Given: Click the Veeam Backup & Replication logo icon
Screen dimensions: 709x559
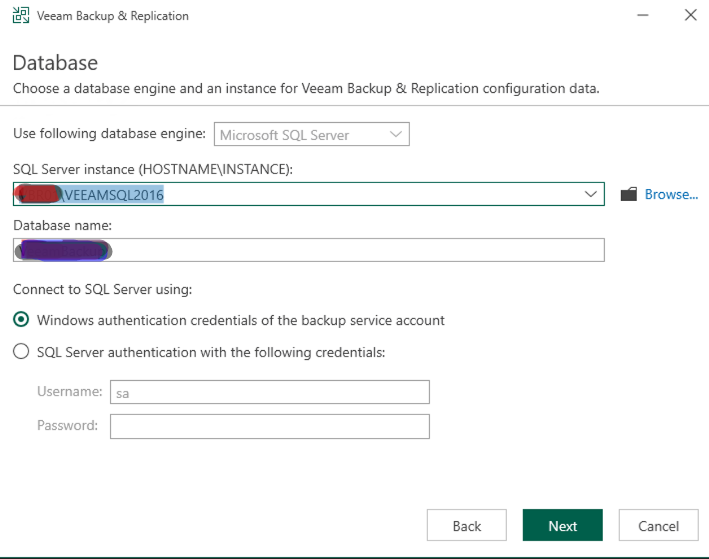Looking at the screenshot, I should [21, 15].
